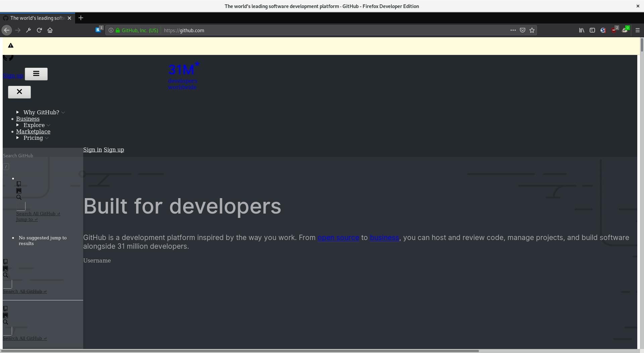Expand the Pricing navigation item
Screen dimensions: 644x353
[x=33, y=138]
